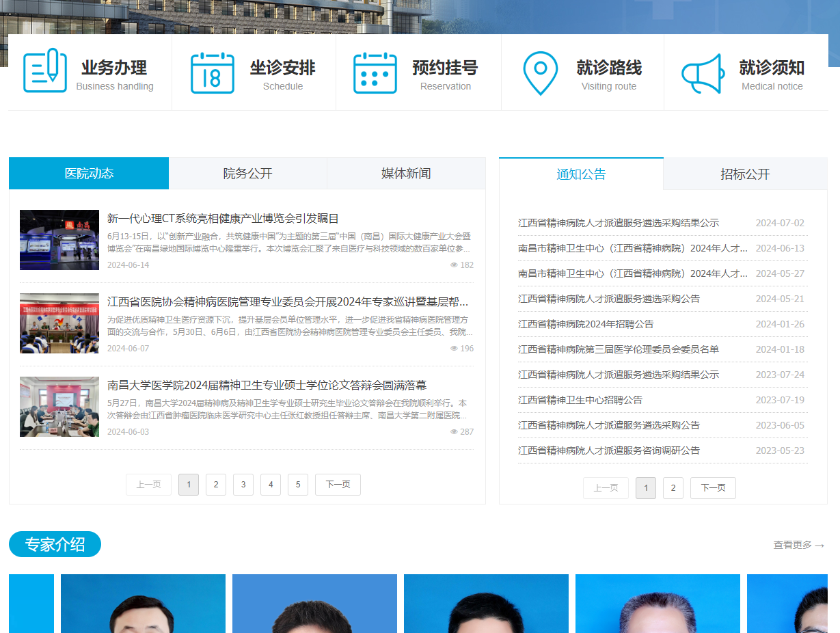The height and width of the screenshot is (633, 840).
Task: Click notice date 2024-01-26
Action: tap(780, 324)
